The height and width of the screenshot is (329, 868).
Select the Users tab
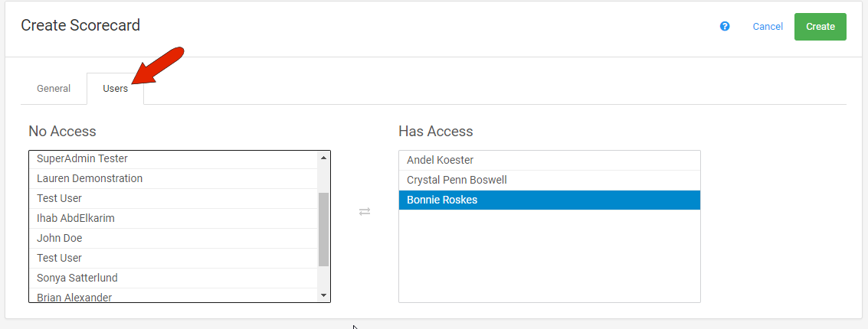click(x=115, y=89)
